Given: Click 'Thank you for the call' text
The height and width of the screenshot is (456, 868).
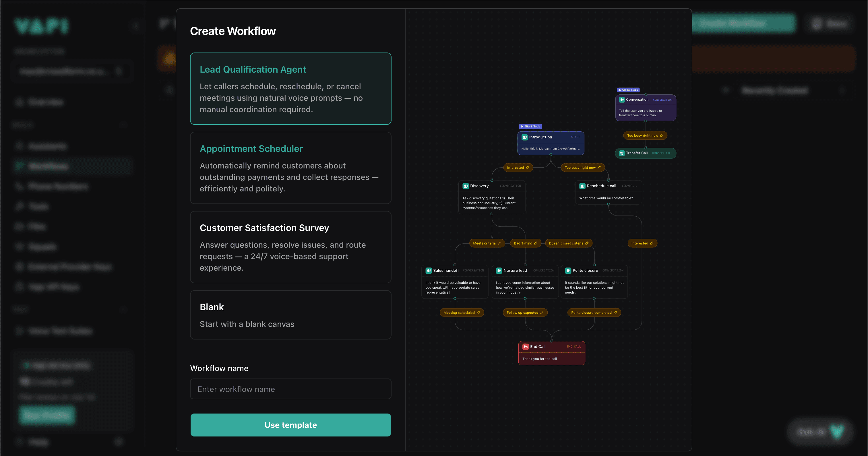Looking at the screenshot, I should 539,359.
